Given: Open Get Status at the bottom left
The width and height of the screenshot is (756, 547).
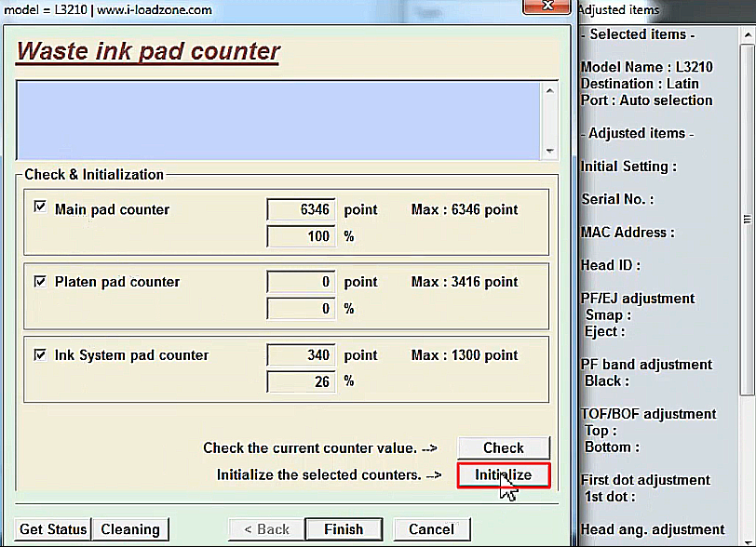Looking at the screenshot, I should [53, 529].
